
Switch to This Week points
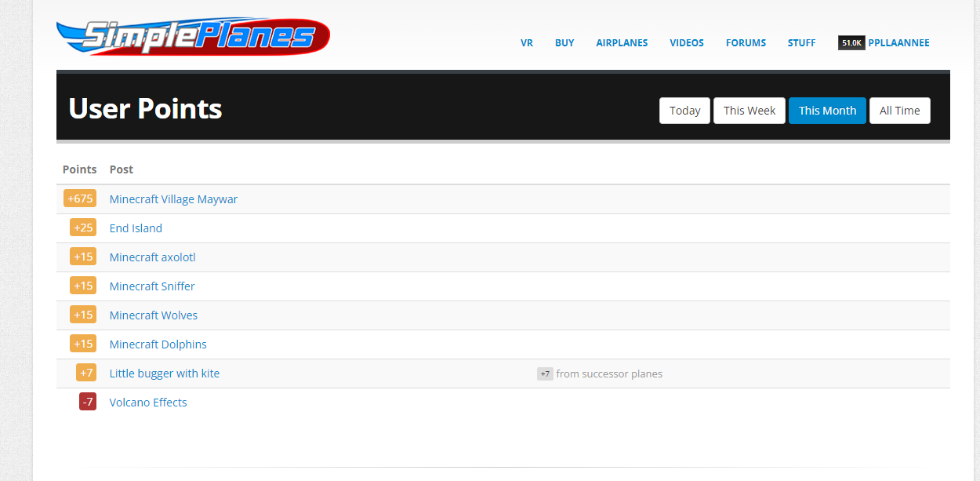click(750, 111)
